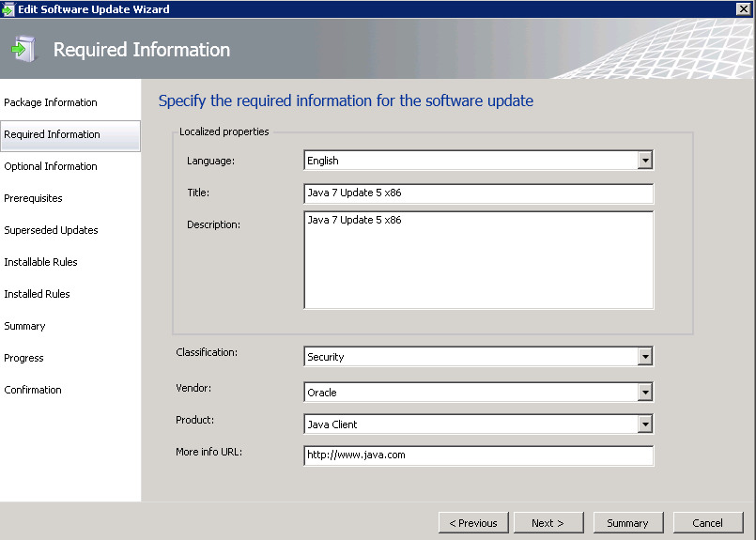Click the Vendor: label
756x540 pixels.
click(x=193, y=388)
